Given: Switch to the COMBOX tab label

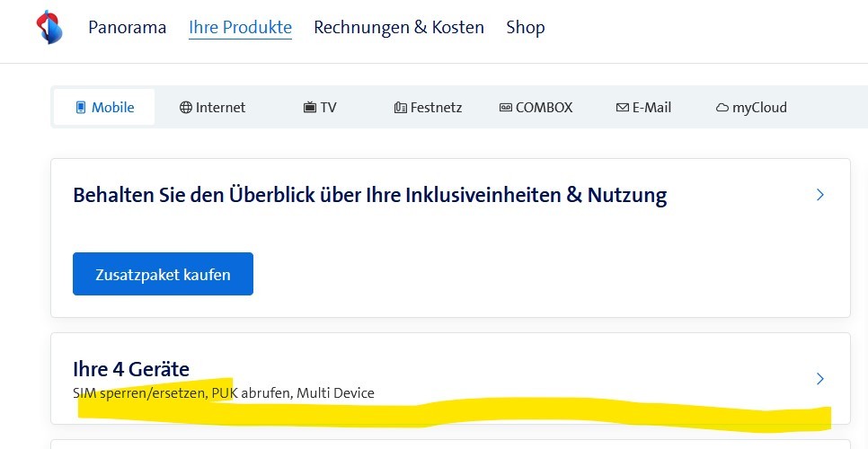Looking at the screenshot, I should (544, 108).
